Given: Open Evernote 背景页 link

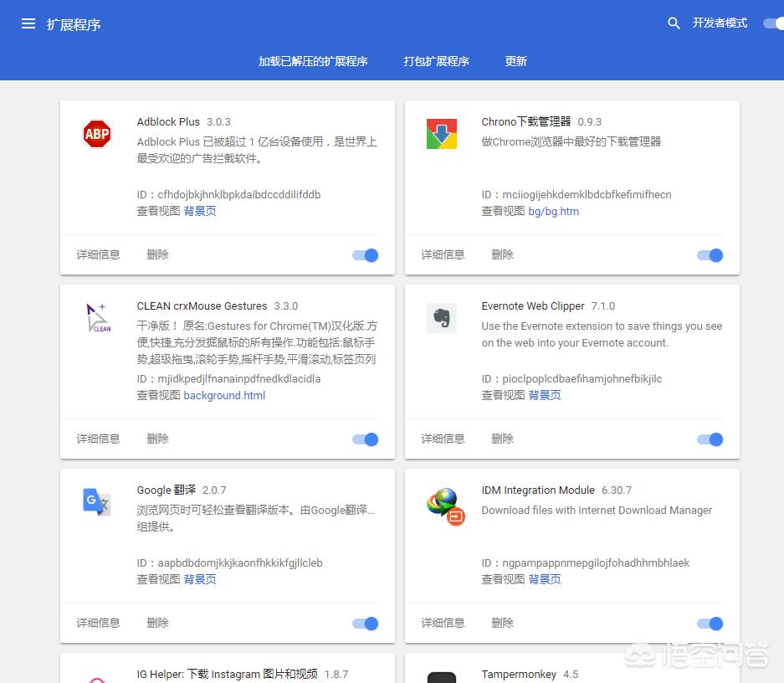Looking at the screenshot, I should tap(545, 395).
